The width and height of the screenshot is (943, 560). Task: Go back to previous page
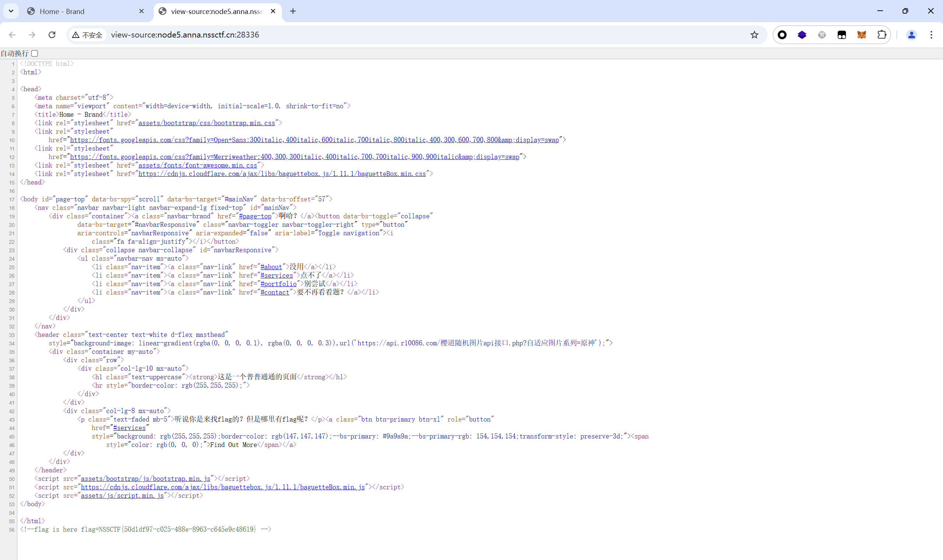pos(12,35)
